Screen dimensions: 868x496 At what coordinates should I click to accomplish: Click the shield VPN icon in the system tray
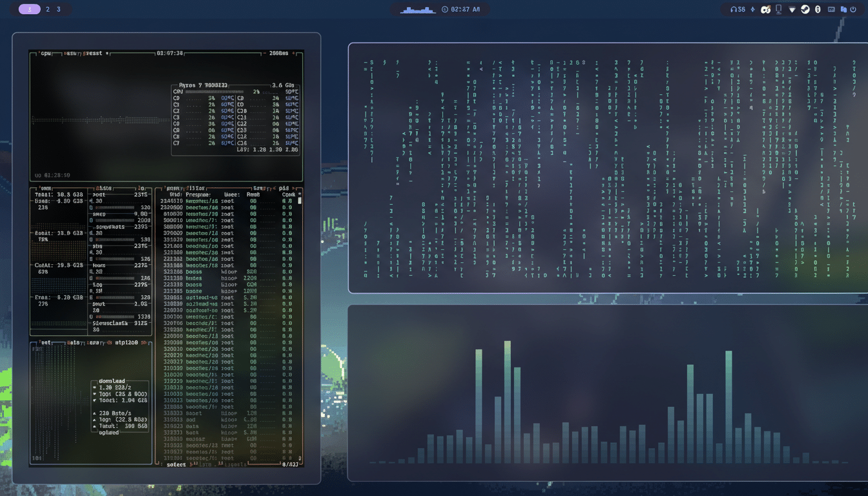point(792,9)
